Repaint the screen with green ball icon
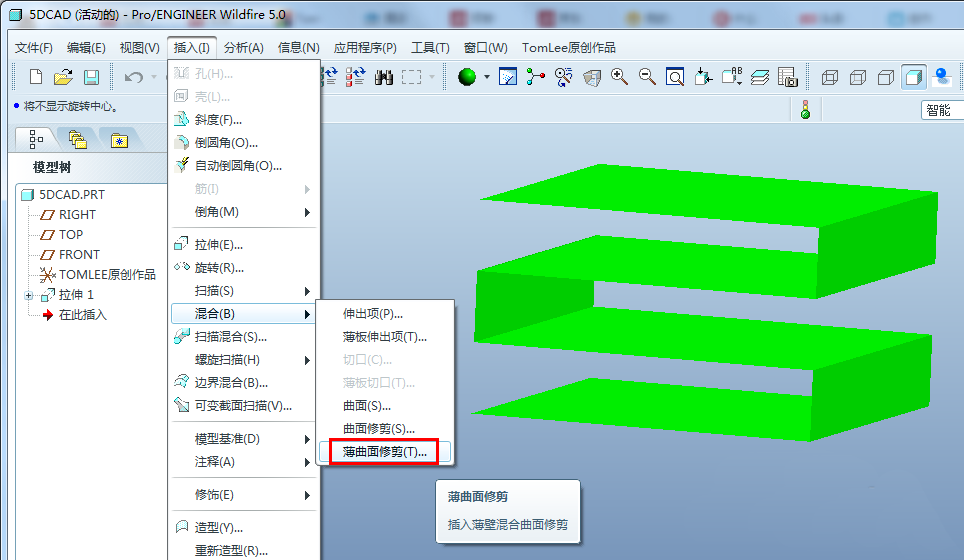 click(467, 77)
